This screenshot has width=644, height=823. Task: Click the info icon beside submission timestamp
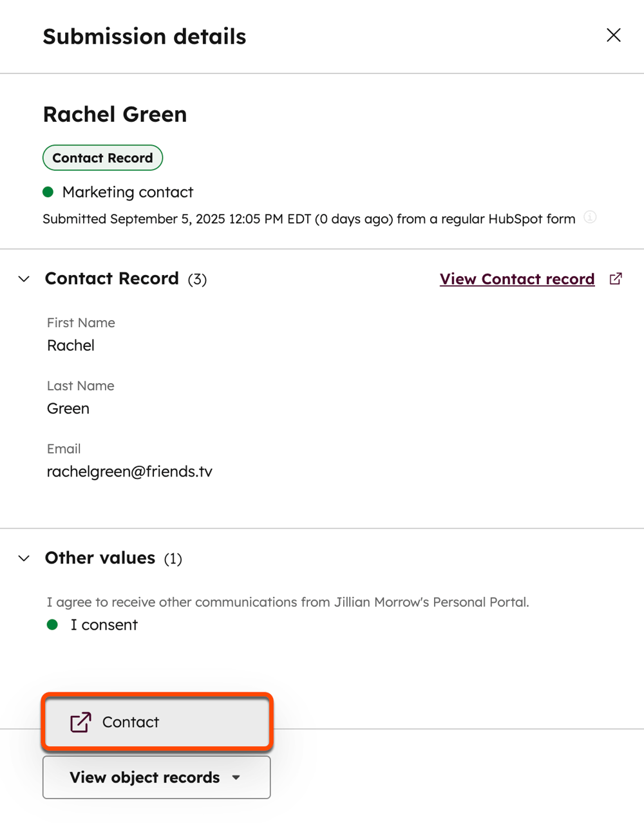[x=590, y=218]
